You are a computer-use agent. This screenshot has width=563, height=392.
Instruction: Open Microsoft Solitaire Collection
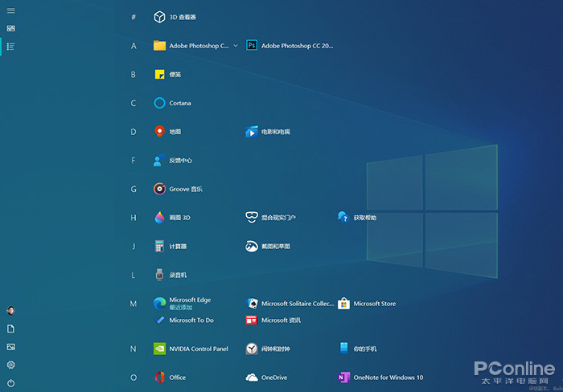point(290,304)
